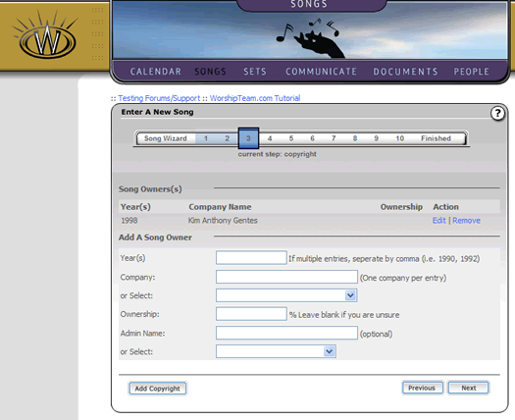The width and height of the screenshot is (515, 420).
Task: Open the Calendar menu
Action: click(156, 72)
